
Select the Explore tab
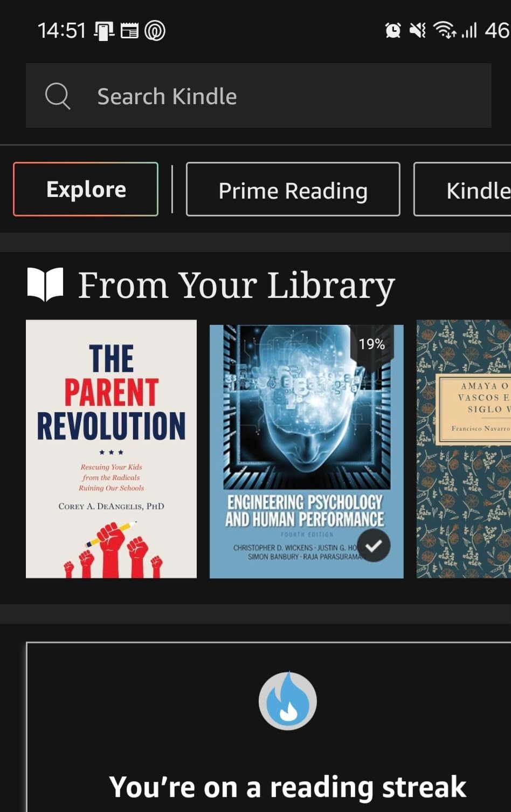click(86, 189)
